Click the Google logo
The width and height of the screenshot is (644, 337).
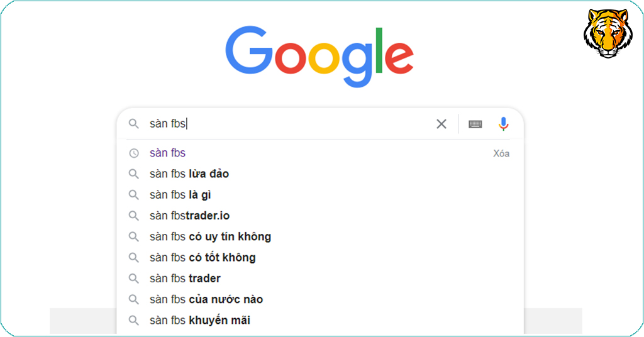click(x=319, y=57)
